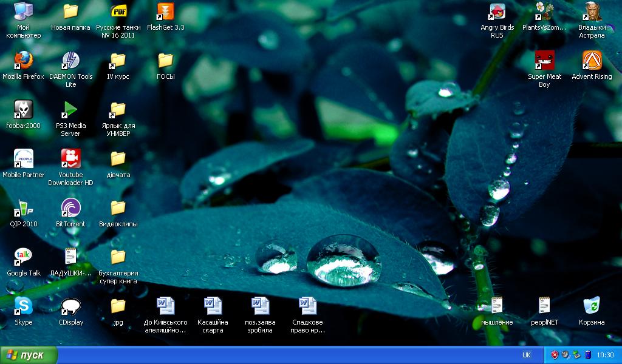Viewport: 622px width, 364px height.
Task: Select the Skype desktop icon
Action: click(23, 306)
